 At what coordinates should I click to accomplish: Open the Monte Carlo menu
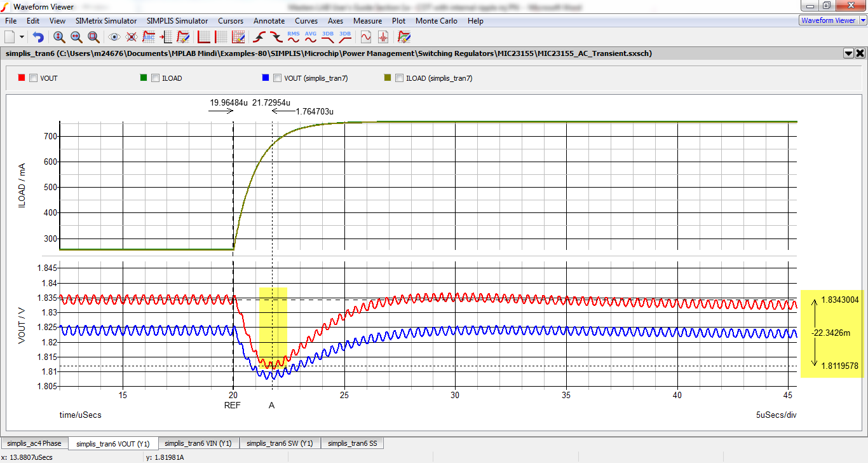436,21
